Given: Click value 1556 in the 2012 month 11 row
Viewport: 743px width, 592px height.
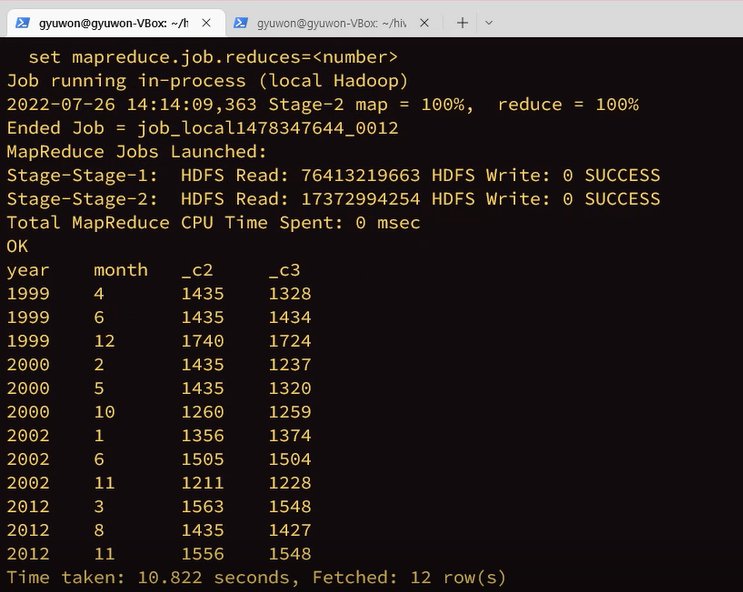Looking at the screenshot, I should 203,554.
